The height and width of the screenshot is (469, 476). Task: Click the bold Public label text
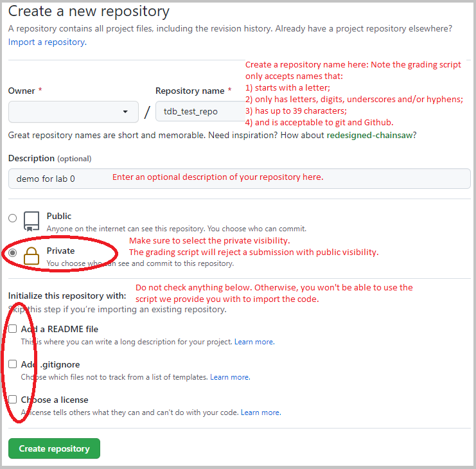coord(59,217)
